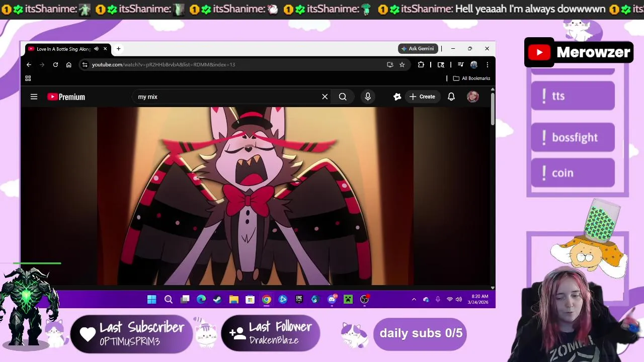
Task: Go forward in Chrome
Action: coord(42,64)
